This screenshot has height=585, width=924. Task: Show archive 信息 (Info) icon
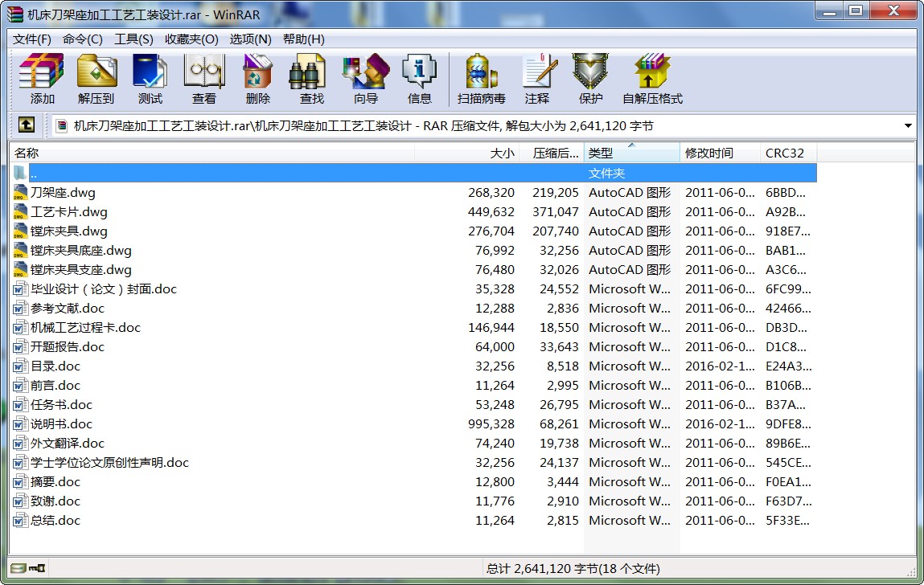pyautogui.click(x=420, y=72)
